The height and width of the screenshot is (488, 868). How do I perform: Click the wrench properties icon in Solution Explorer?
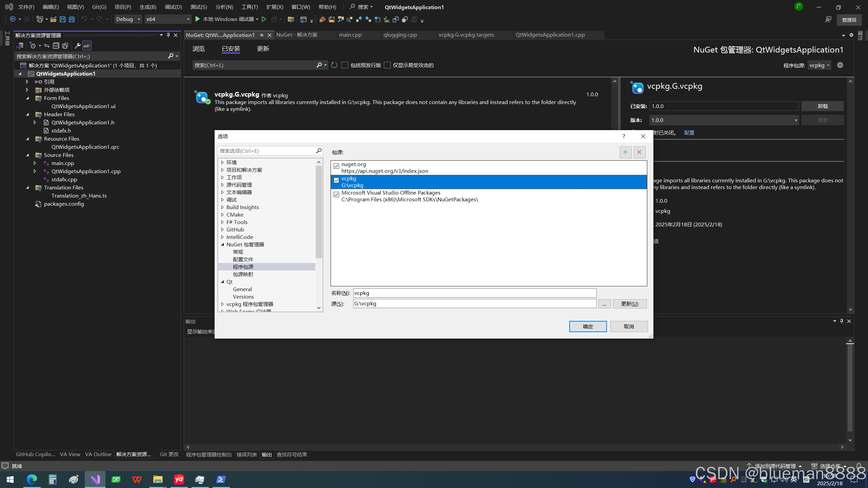pos(77,46)
